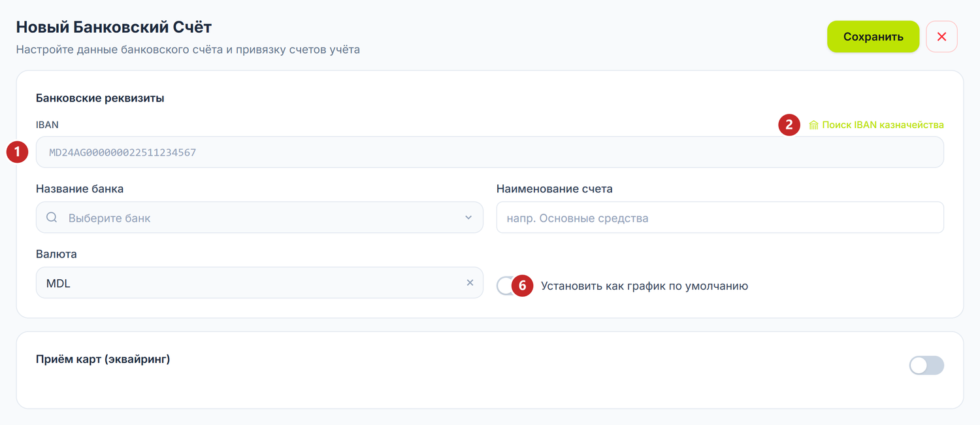Open Поиск IBAN казначейства link

(x=883, y=125)
